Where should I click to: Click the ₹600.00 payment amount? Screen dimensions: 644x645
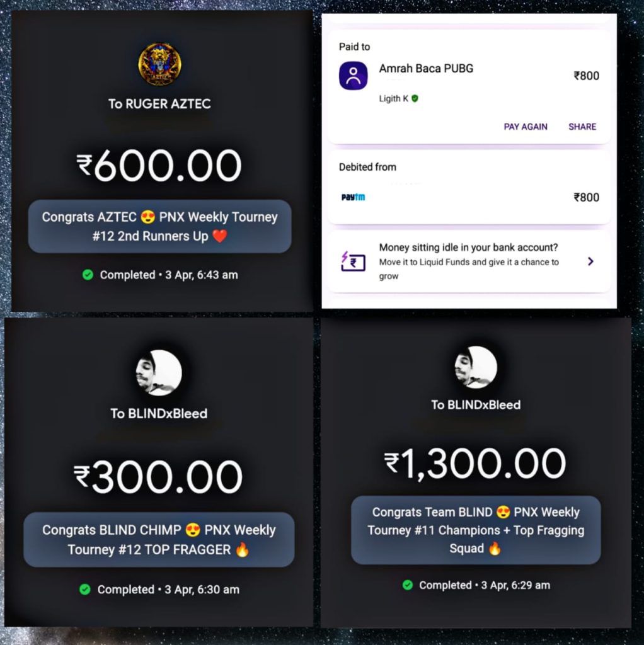pyautogui.click(x=159, y=166)
